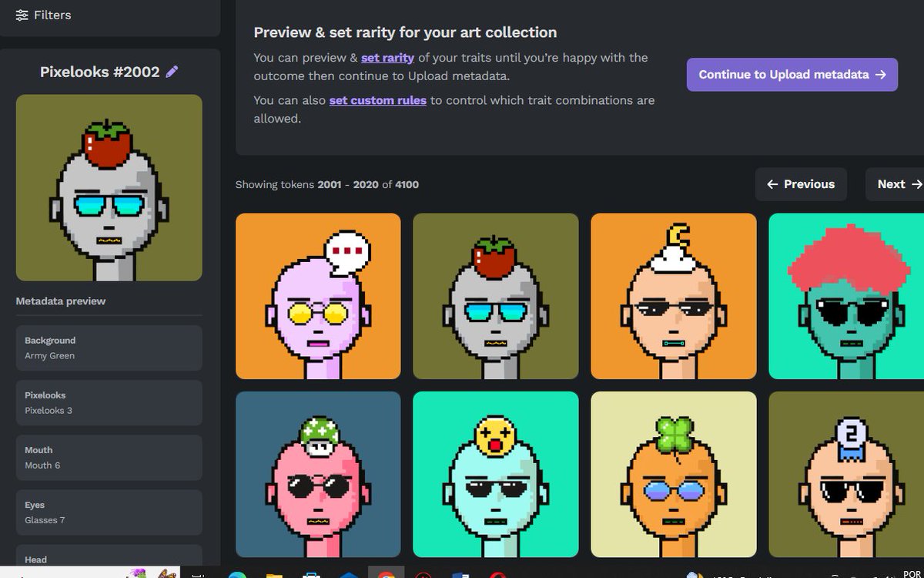
Task: Select the cyan head emoji-topped token
Action: click(495, 474)
